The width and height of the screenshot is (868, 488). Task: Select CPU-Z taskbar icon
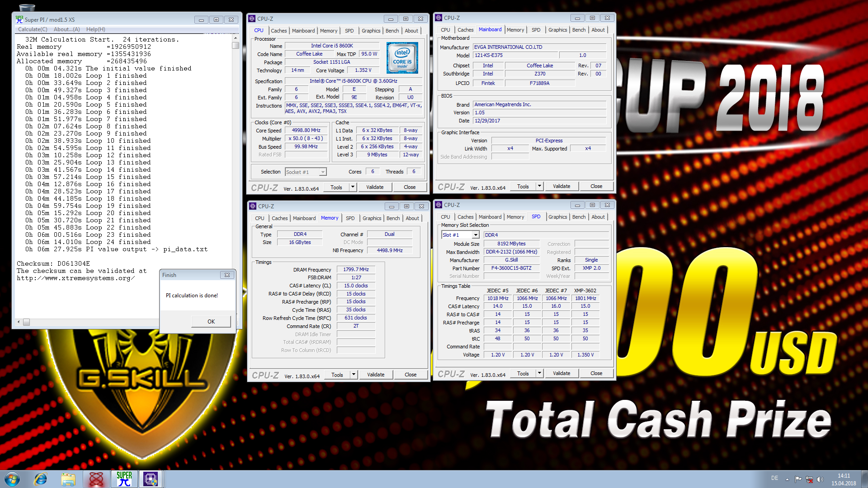click(x=151, y=479)
